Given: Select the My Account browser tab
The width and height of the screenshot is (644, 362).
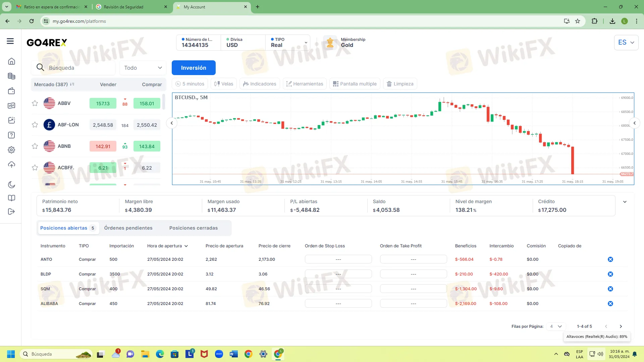Looking at the screenshot, I should [211, 7].
